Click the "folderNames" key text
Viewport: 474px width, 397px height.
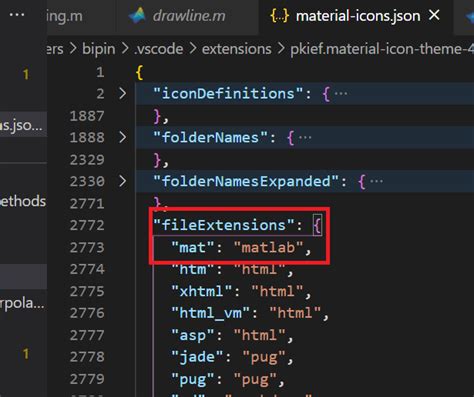[210, 137]
